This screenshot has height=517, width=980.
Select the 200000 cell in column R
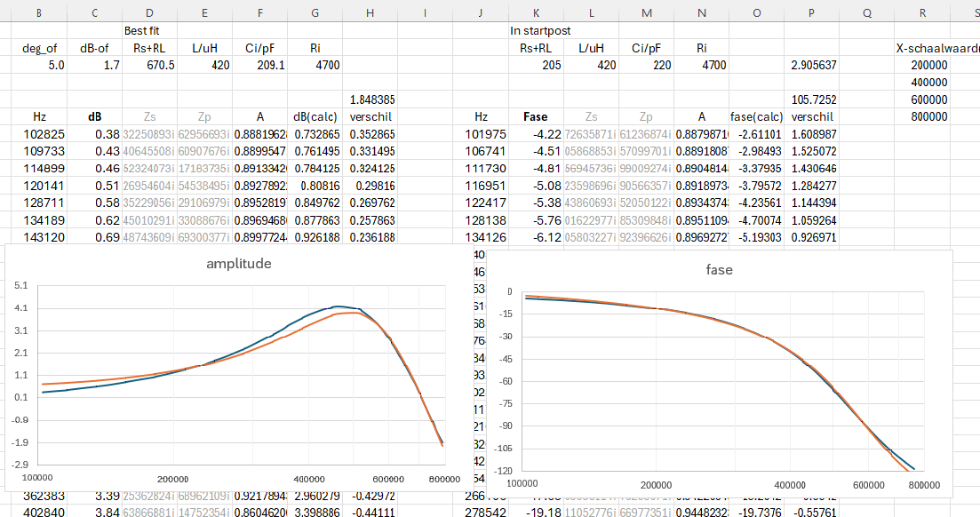pos(922,65)
